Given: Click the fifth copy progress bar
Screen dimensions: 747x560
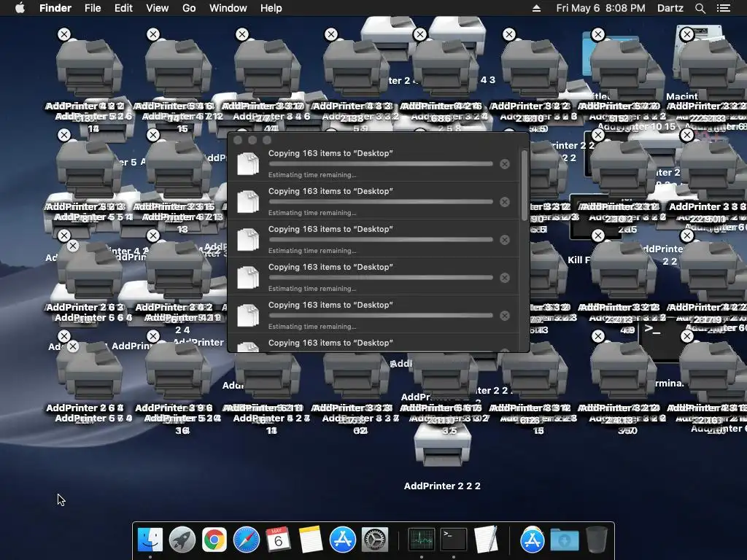Looking at the screenshot, I should 381,315.
